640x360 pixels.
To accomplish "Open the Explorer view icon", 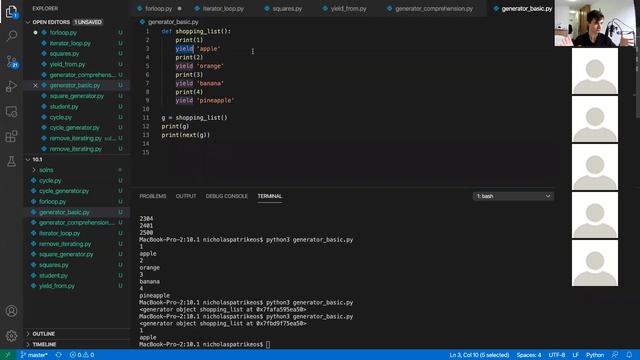I will tap(11, 12).
